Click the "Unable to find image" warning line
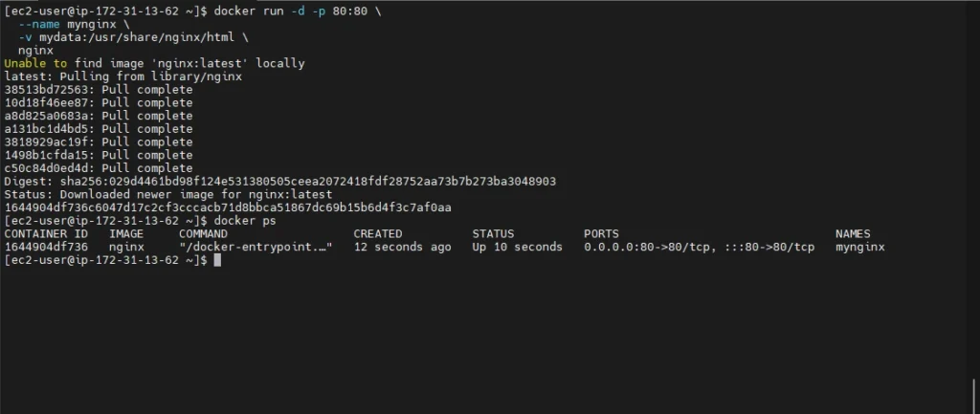 click(154, 63)
